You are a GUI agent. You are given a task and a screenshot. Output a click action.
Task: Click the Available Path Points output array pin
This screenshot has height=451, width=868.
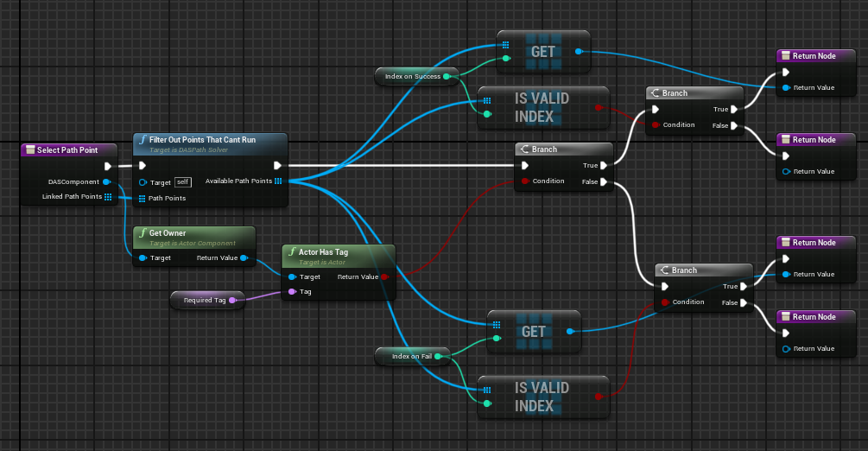pos(279,181)
